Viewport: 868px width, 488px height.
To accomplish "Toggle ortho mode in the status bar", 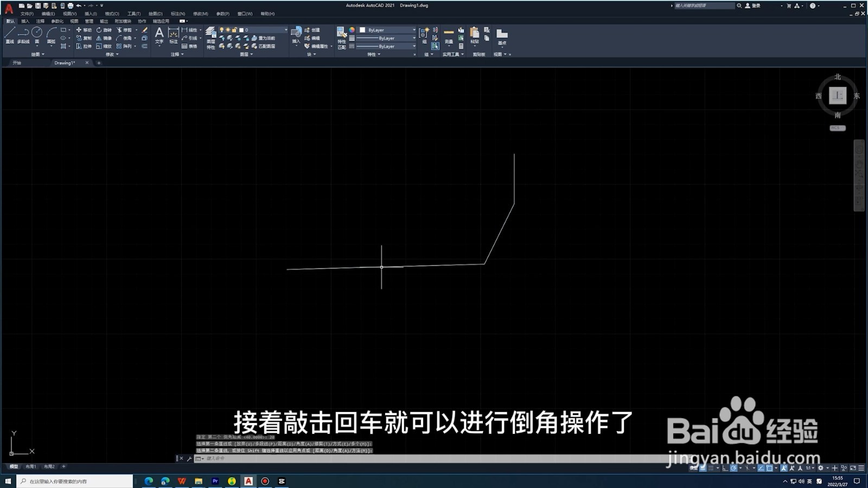I will [x=726, y=468].
